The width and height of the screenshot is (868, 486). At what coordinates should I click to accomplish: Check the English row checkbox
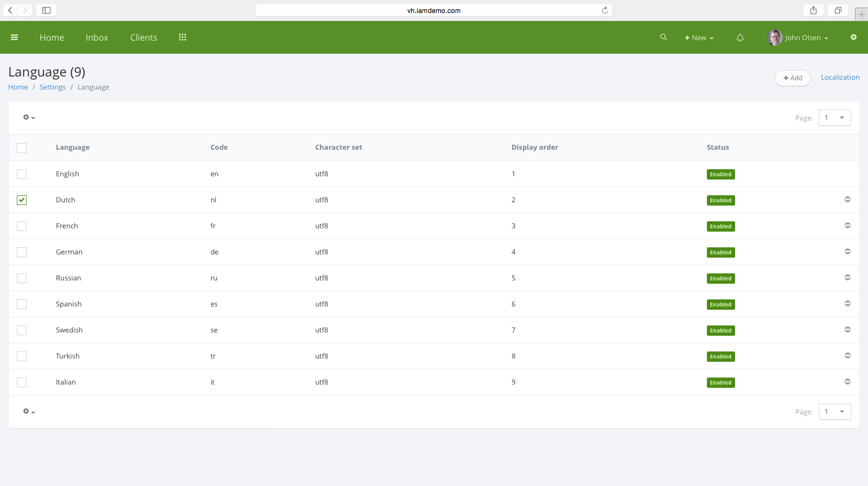22,174
